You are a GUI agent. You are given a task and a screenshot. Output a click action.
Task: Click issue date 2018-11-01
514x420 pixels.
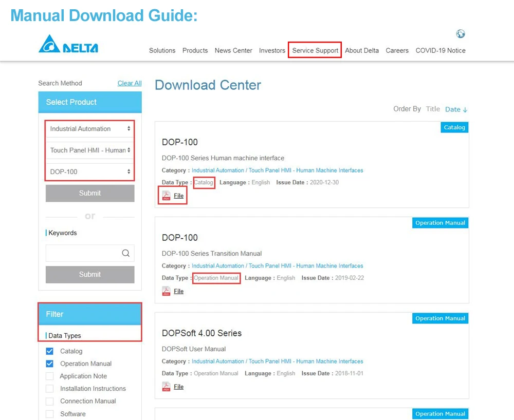pyautogui.click(x=350, y=373)
